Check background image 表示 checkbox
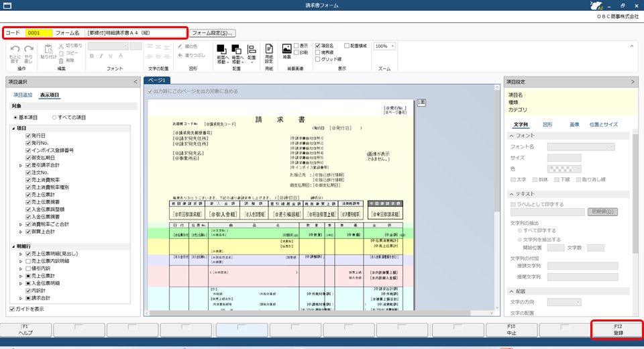Image resolution: width=644 pixels, height=349 pixels. pyautogui.click(x=296, y=46)
